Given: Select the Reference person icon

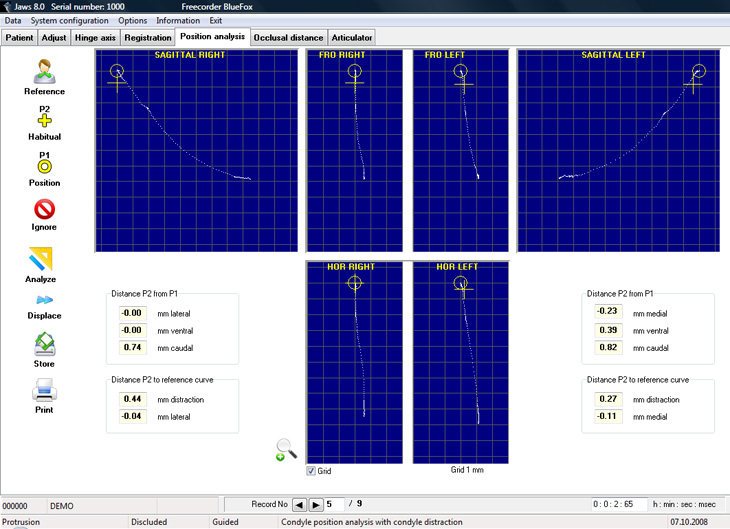Looking at the screenshot, I should pyautogui.click(x=44, y=71).
